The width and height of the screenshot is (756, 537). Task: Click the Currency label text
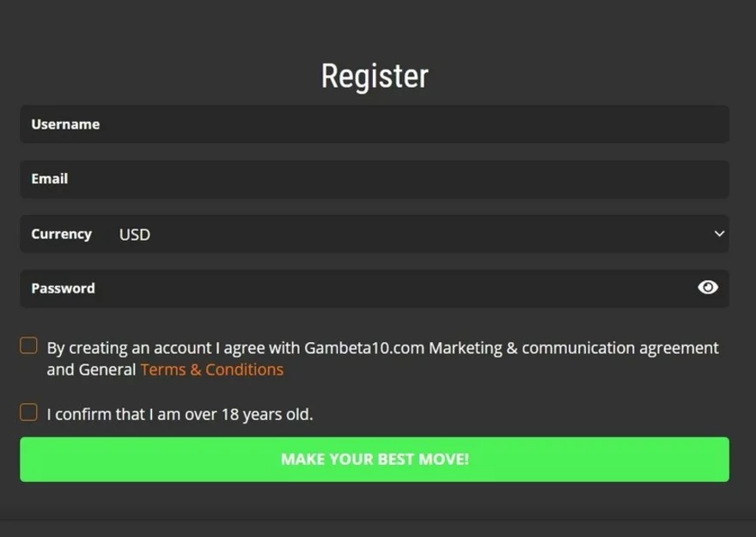click(x=61, y=235)
